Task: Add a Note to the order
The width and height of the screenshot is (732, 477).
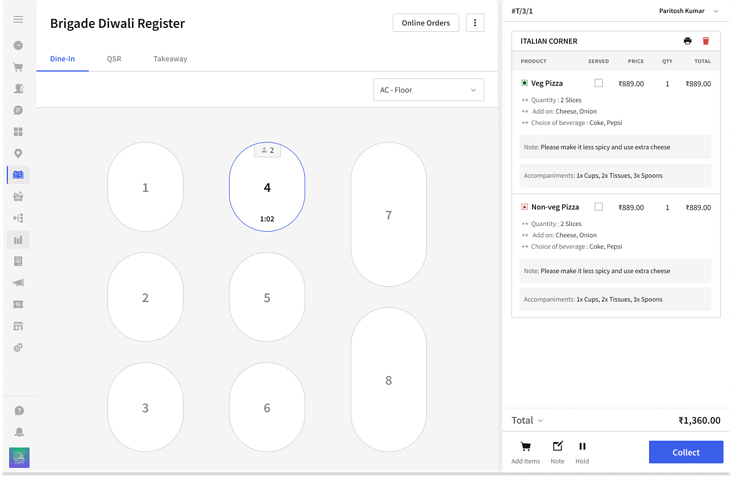Action: tap(557, 447)
